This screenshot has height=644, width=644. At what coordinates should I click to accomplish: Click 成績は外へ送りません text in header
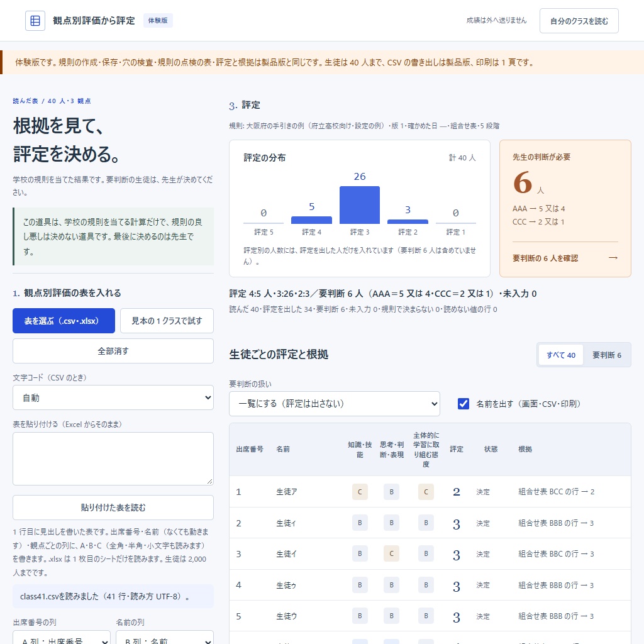tap(496, 20)
